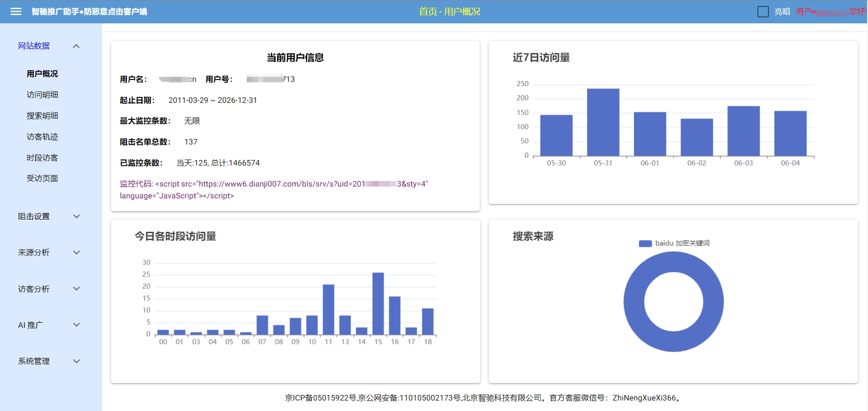Expand the 访客分析 menu chevron
868x411 pixels.
pyautogui.click(x=76, y=288)
